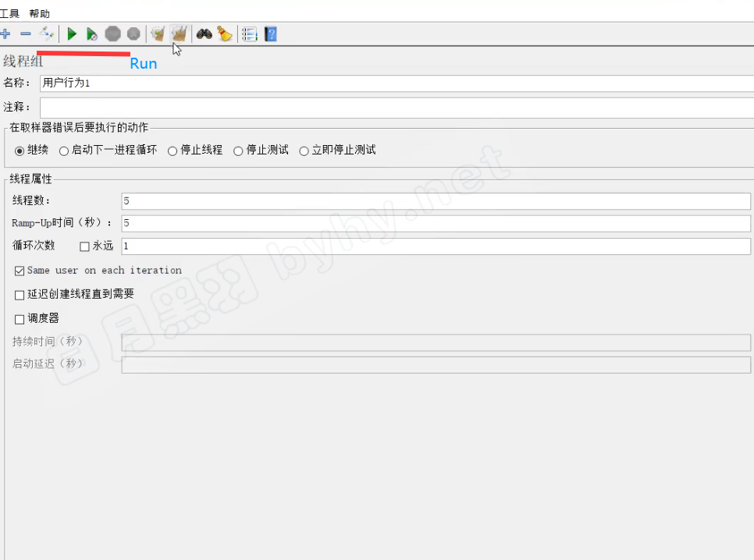Click the empty 注释 comment field

397,108
